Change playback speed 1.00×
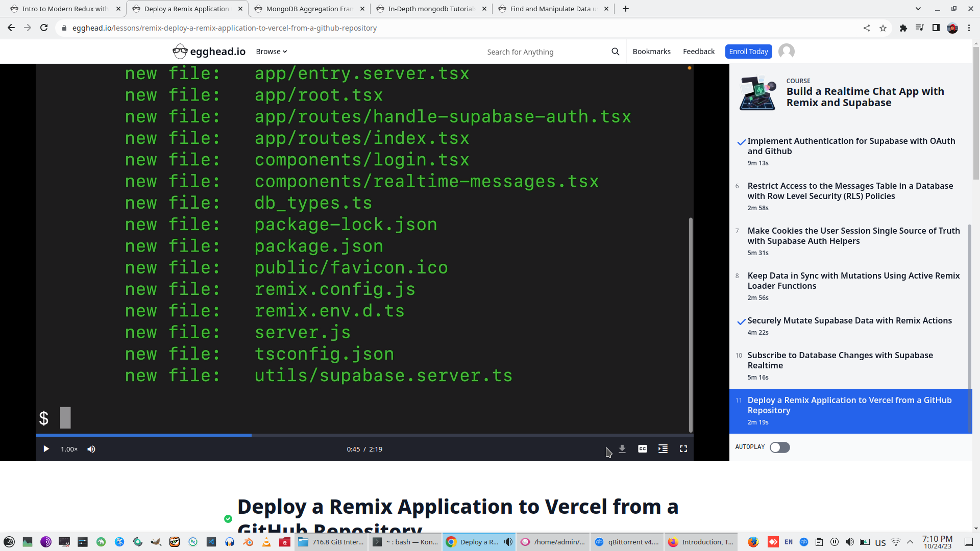Screen dimensions: 980x551 pyautogui.click(x=69, y=449)
